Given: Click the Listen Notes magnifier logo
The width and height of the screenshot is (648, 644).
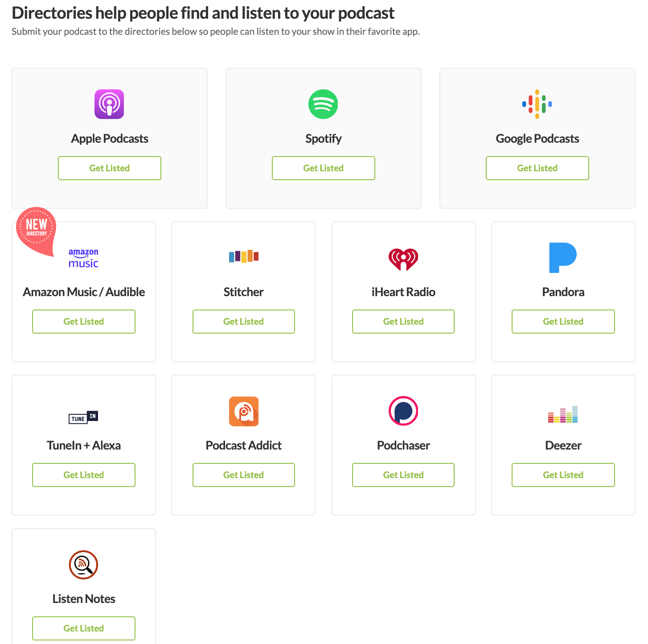Looking at the screenshot, I should [83, 565].
